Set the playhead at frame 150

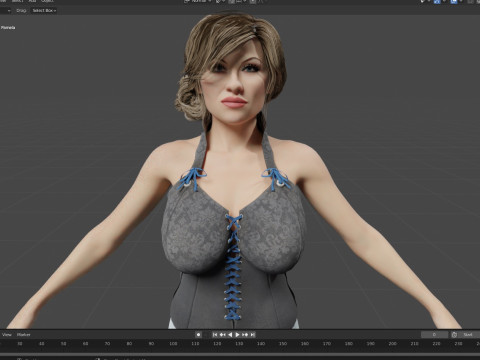click(x=283, y=344)
